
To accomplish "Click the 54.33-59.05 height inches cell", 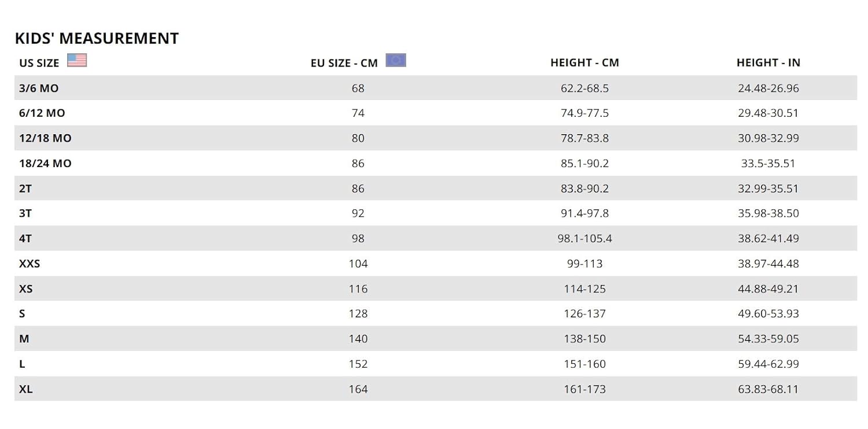I will coord(768,339).
